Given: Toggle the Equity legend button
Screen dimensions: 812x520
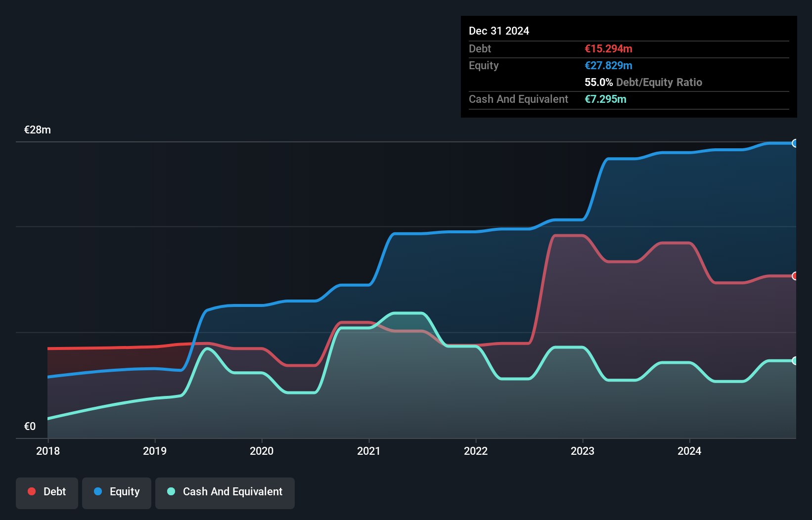Looking at the screenshot, I should coord(117,493).
